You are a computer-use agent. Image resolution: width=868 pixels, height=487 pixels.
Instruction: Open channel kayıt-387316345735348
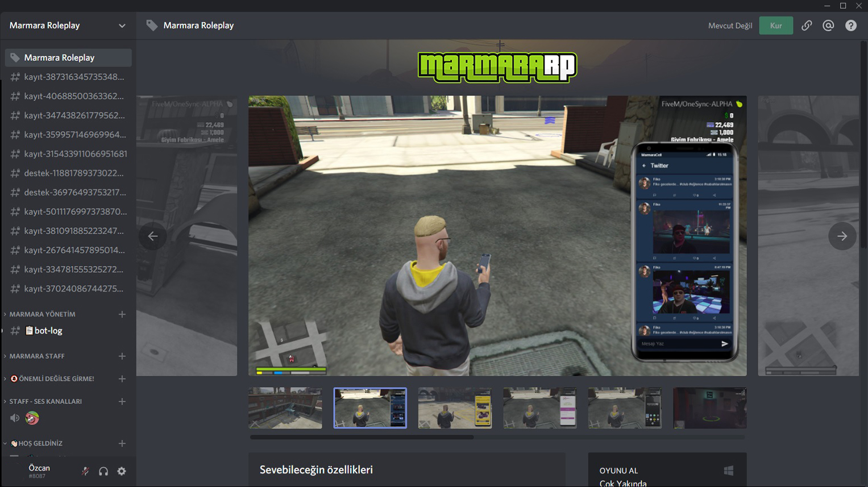[x=68, y=77]
